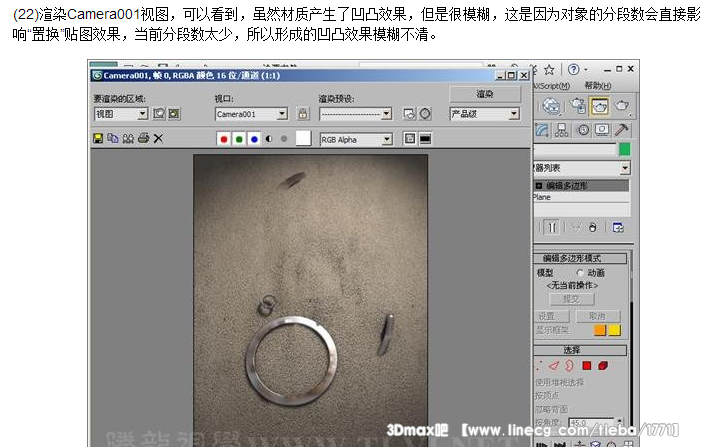Click the 设置 settings button

point(552,316)
